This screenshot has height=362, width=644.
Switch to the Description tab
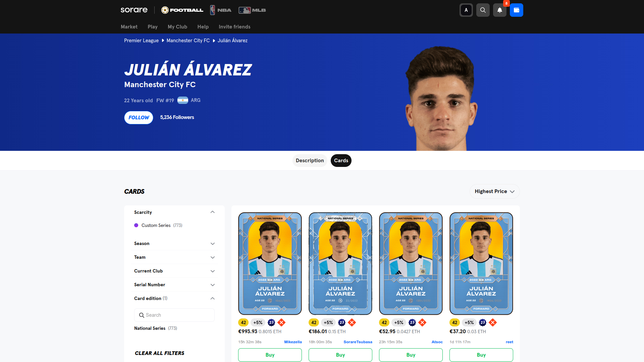tap(310, 161)
